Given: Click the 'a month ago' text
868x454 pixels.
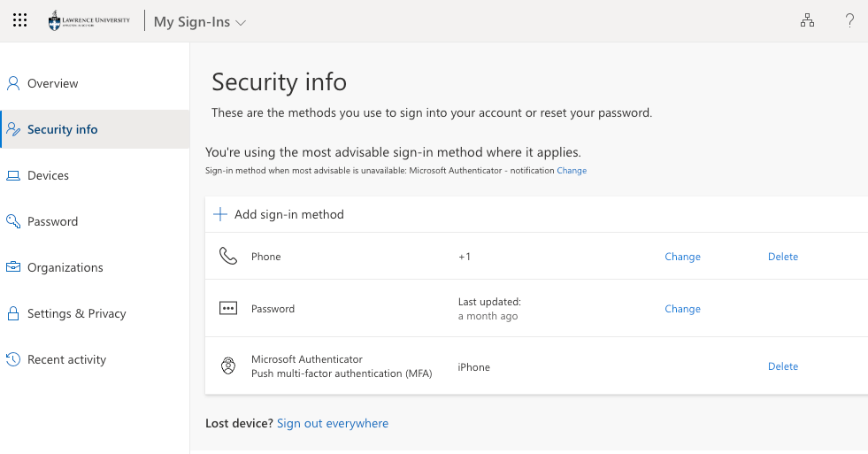Looking at the screenshot, I should click(x=488, y=316).
